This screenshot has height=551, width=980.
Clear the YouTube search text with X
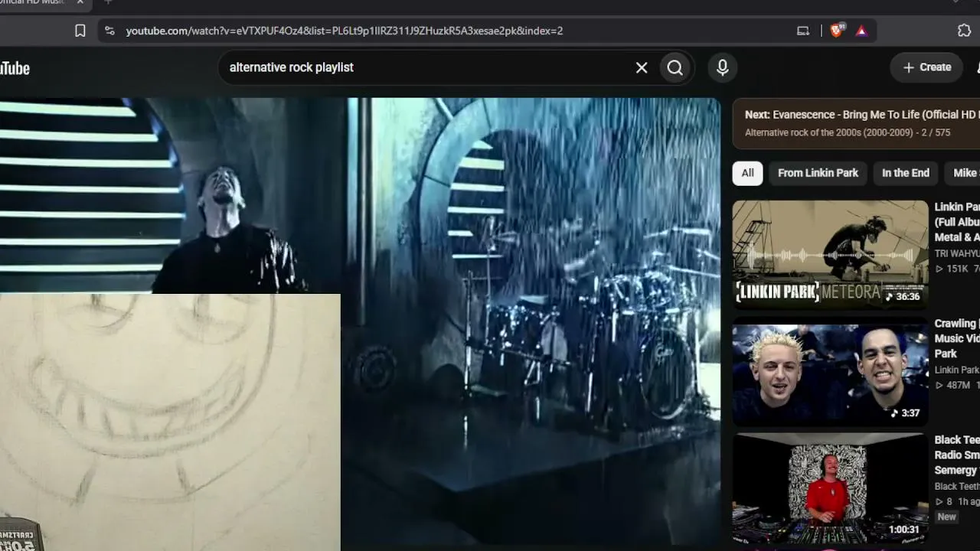point(642,67)
